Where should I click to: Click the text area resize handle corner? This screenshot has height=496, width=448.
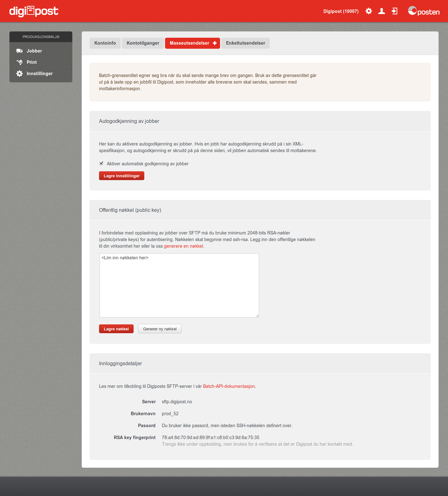pyautogui.click(x=257, y=316)
